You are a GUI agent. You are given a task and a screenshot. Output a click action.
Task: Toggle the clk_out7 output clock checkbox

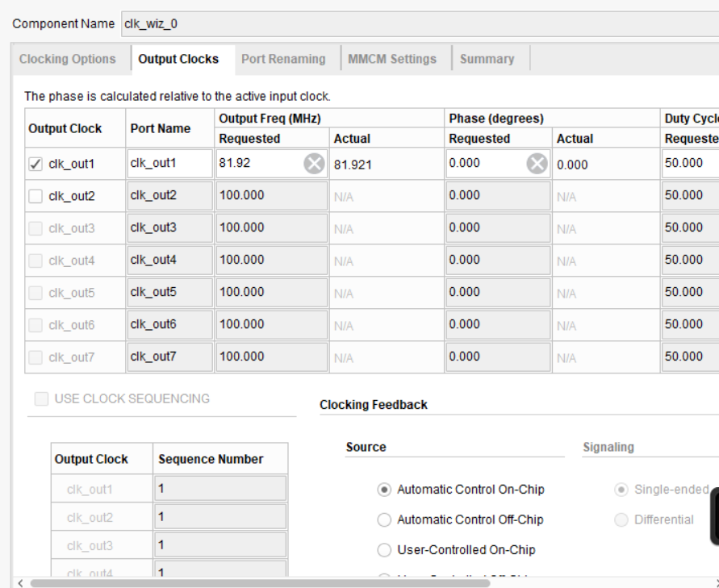pyautogui.click(x=36, y=357)
